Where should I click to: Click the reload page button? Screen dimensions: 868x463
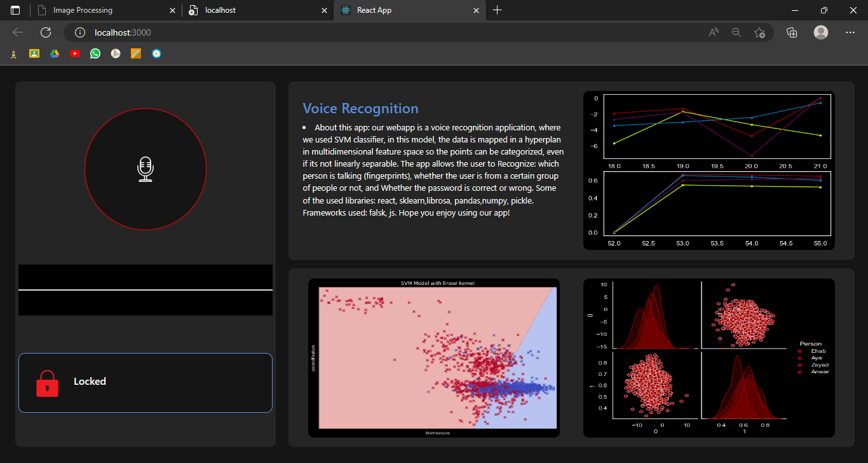(45, 32)
